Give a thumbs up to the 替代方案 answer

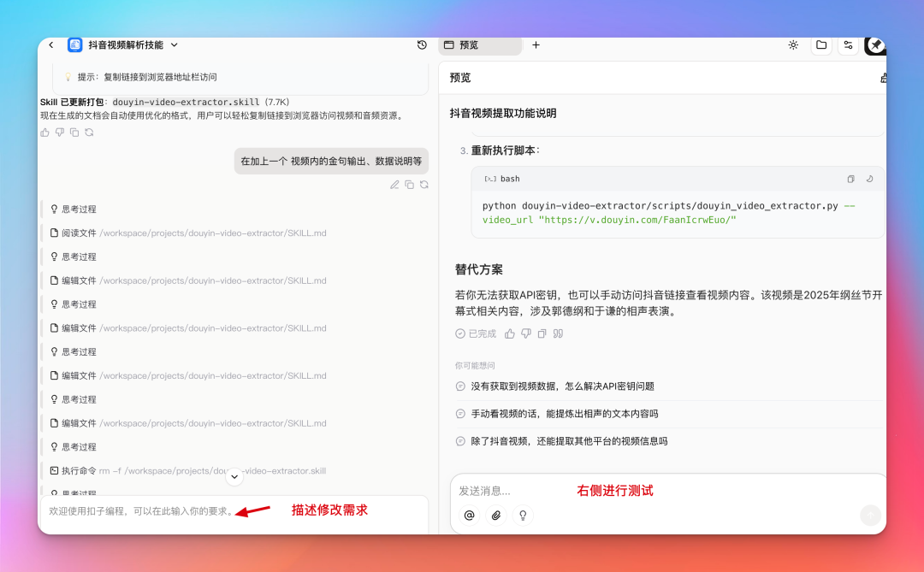[510, 333]
